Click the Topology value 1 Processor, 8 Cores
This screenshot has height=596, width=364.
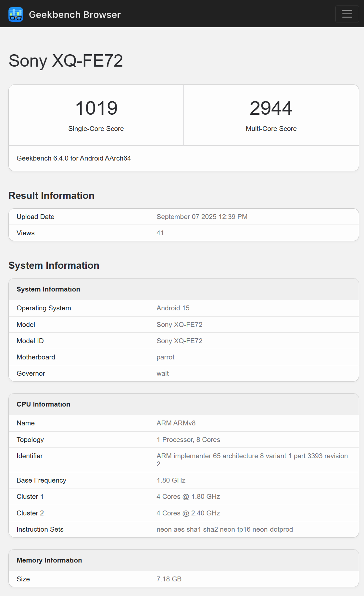coord(188,440)
